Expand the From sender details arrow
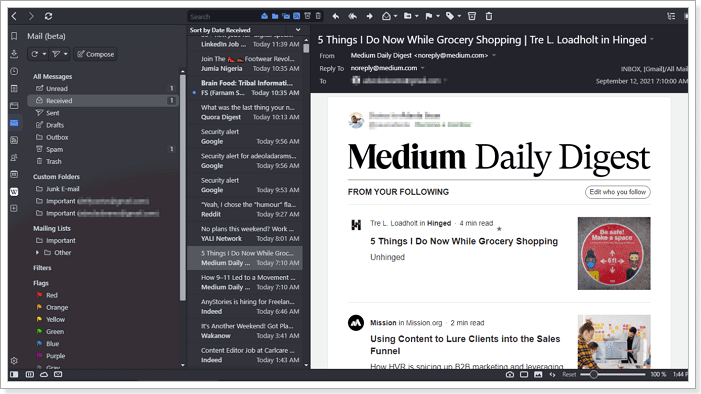The width and height of the screenshot is (701, 394). pos(494,55)
